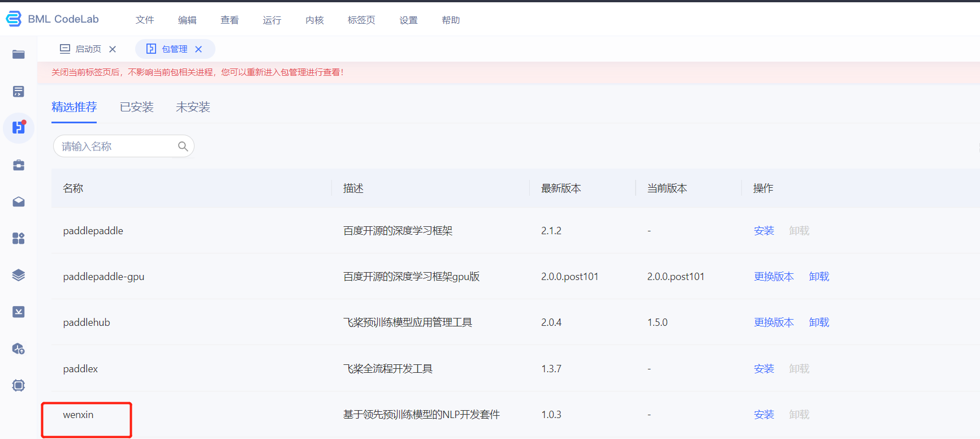Screen dimensions: 980x439
Task: Click 卸载 in the wenxin row
Action: [799, 415]
